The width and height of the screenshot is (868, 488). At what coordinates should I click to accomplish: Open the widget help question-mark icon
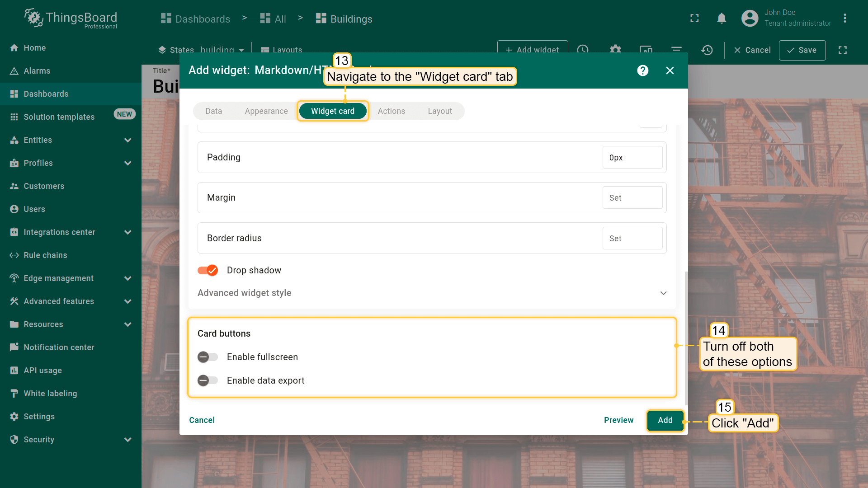(642, 70)
